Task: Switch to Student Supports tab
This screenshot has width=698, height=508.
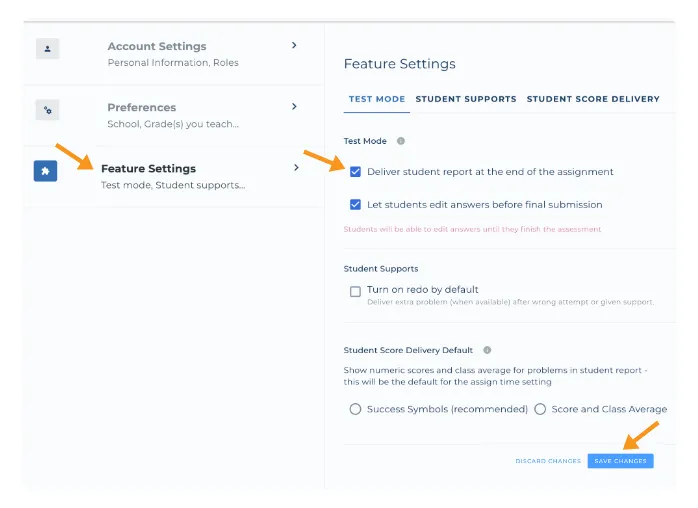Action: point(466,99)
